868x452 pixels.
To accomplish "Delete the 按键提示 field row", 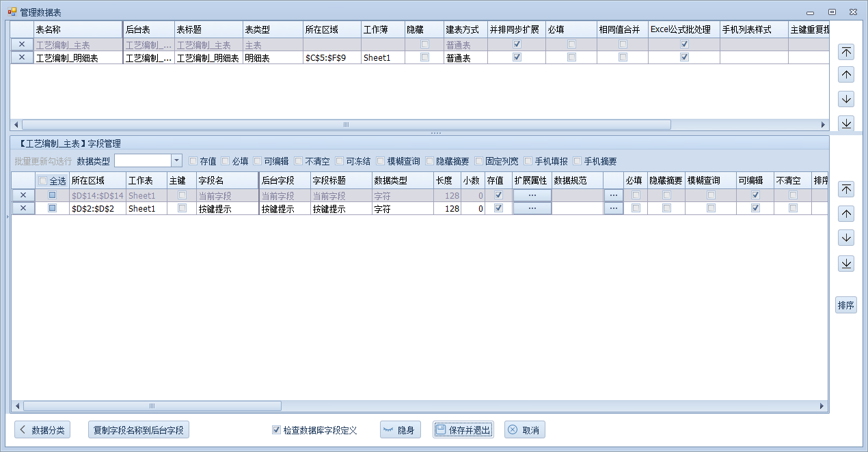I will (x=23, y=209).
